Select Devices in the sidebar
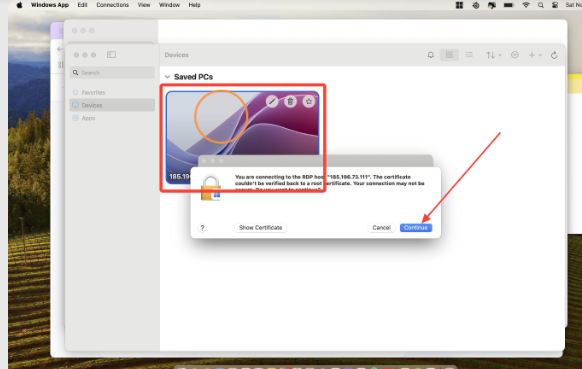Viewport: 582px width, 369px height. pyautogui.click(x=112, y=105)
